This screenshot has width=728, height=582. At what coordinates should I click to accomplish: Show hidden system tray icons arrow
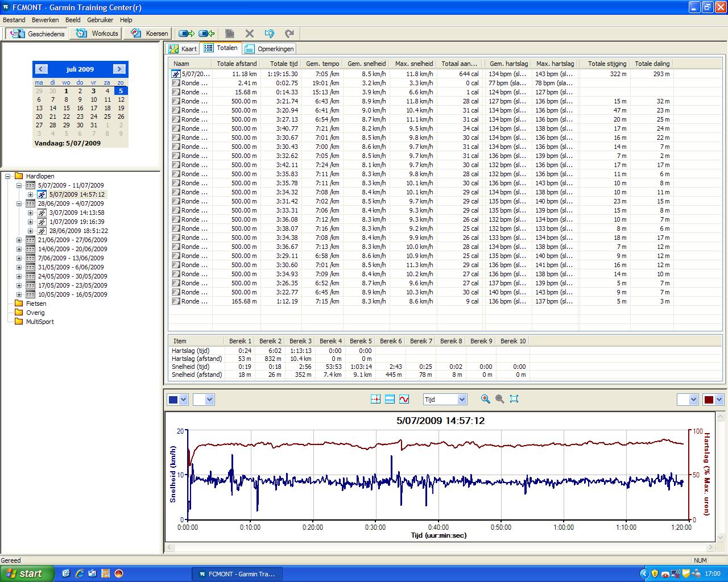coord(644,573)
